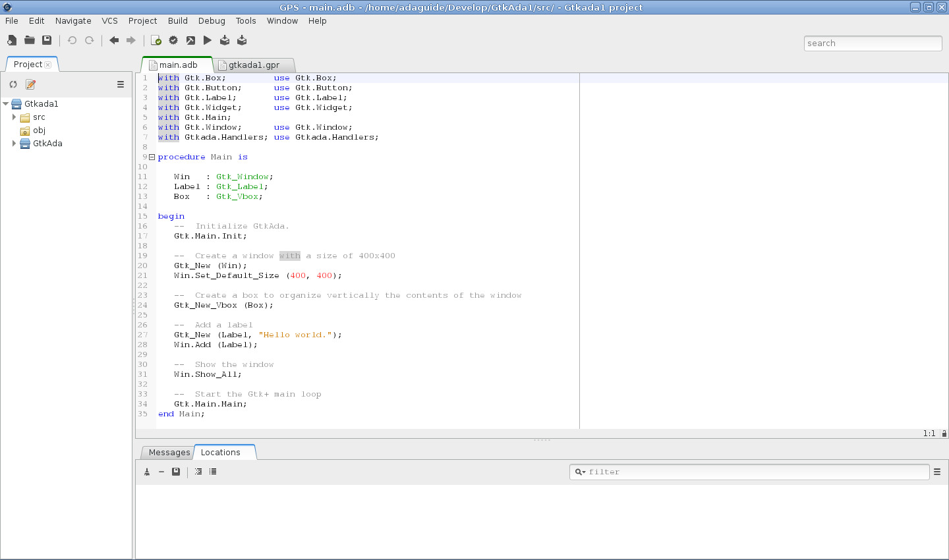
Task: Switch to the gtkada1.gpr tab
Action: 254,65
